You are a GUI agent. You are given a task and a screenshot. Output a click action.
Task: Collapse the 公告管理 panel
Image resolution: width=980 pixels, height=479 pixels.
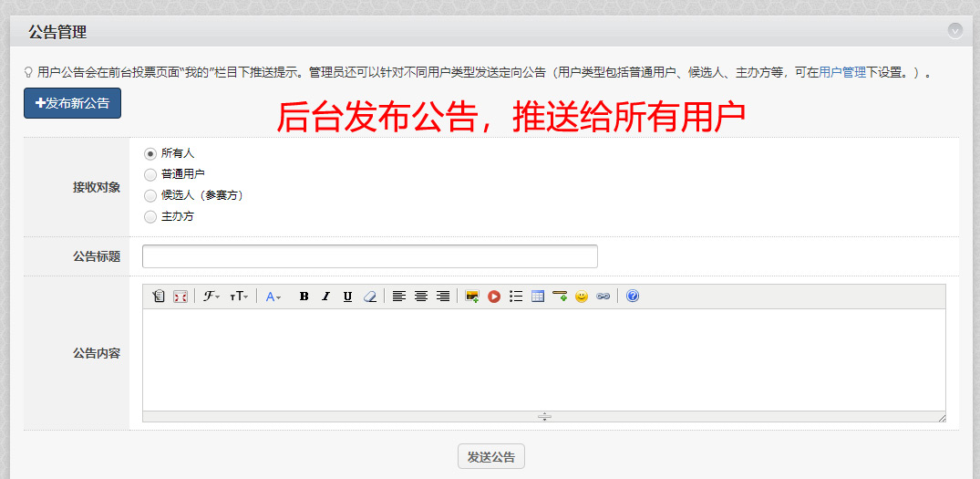(x=954, y=30)
